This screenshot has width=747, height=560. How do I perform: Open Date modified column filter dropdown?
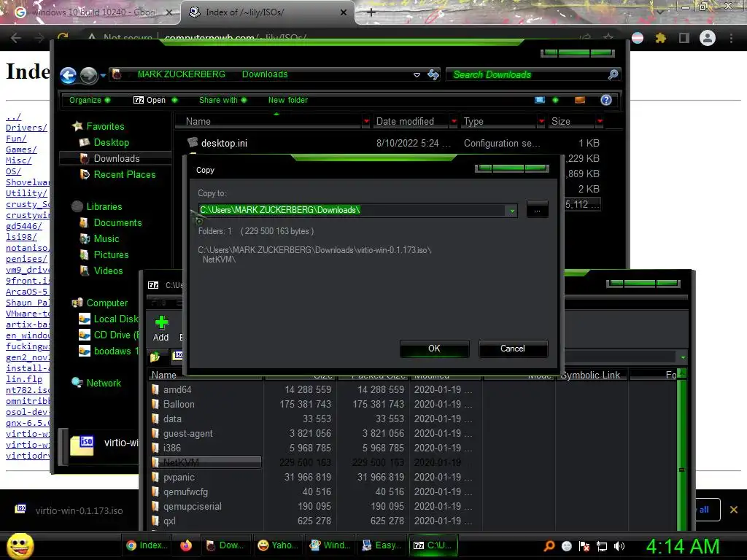pos(454,122)
